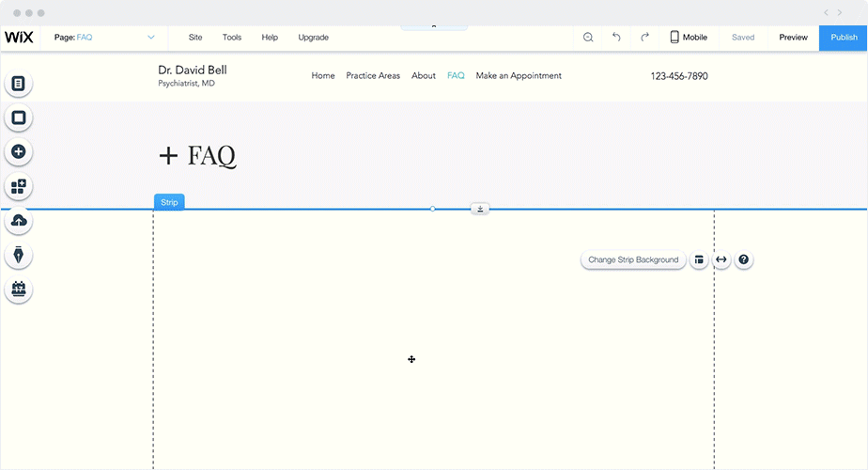Click the Add elements plus icon

coord(18,152)
